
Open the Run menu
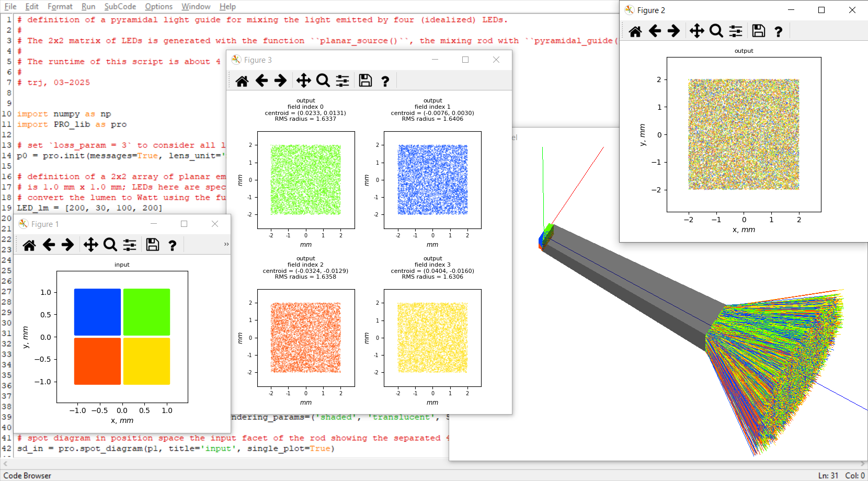(x=88, y=6)
